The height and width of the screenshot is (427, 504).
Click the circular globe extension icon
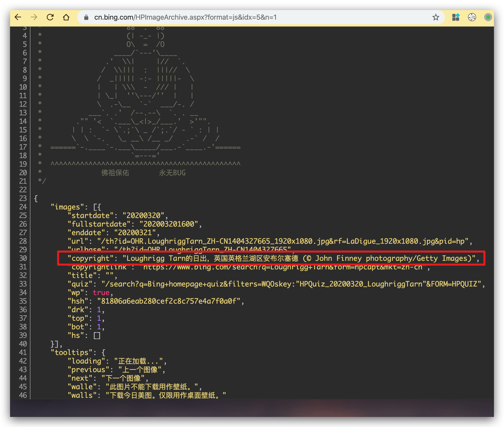[472, 17]
